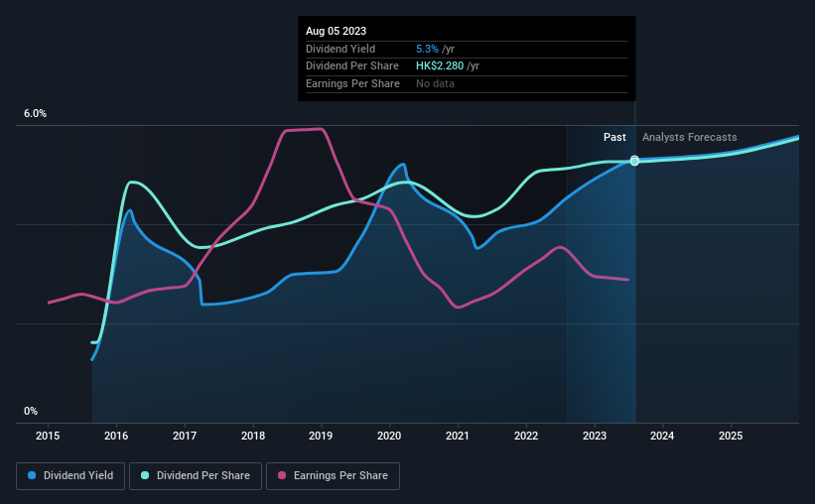Click the 0% y-axis label

(x=31, y=411)
